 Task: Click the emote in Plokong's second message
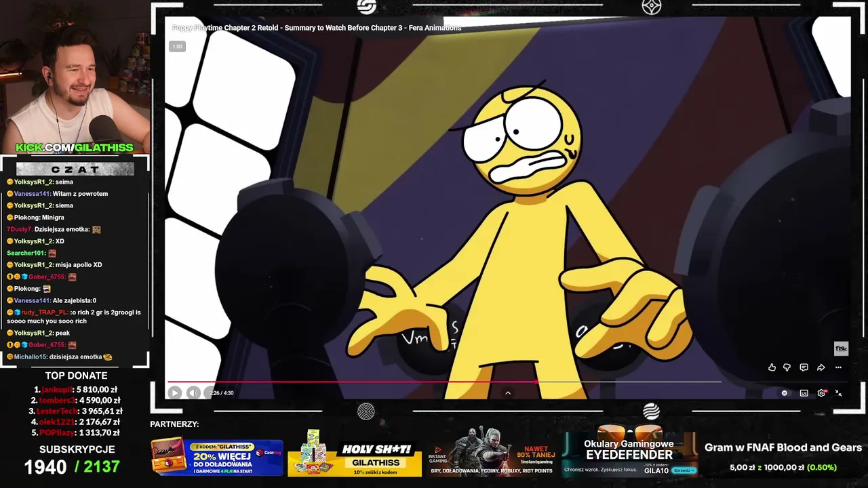[46, 289]
